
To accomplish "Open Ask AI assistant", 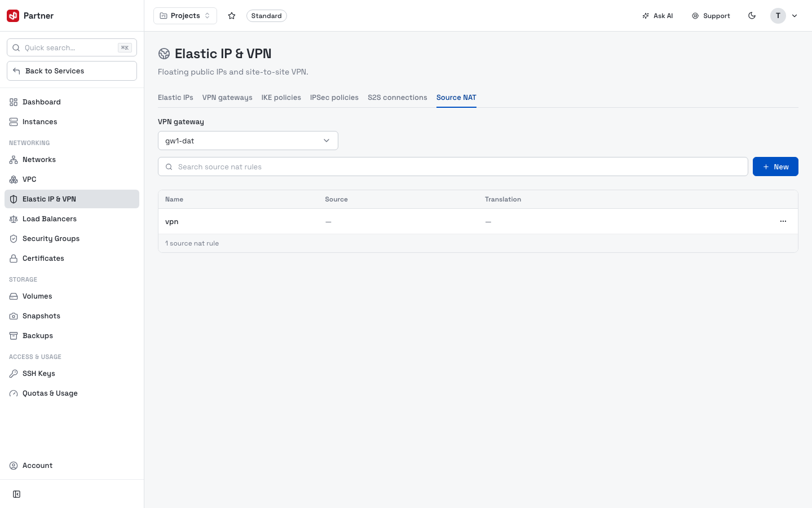I will coord(657,16).
